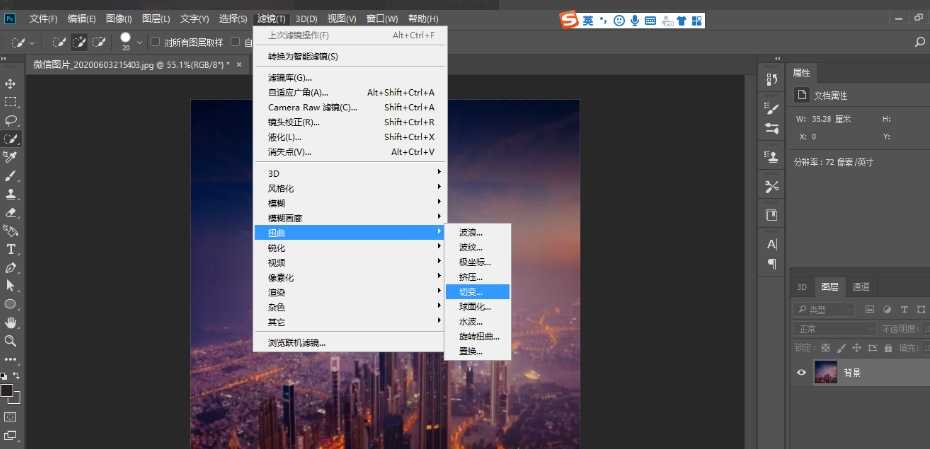Select the Move tool
Viewport: 930px width, 449px height.
point(11,83)
